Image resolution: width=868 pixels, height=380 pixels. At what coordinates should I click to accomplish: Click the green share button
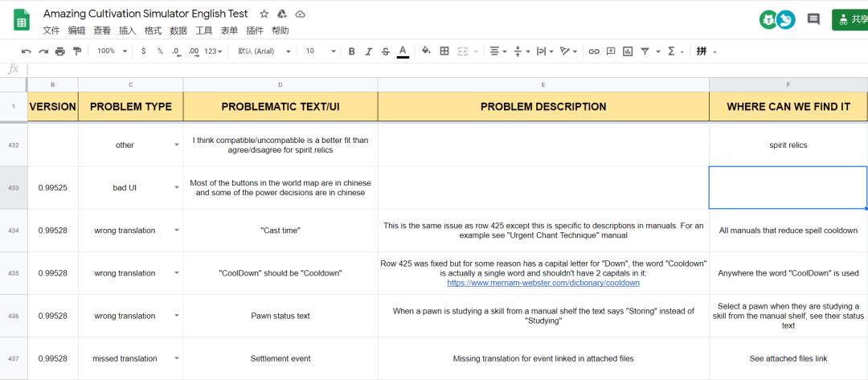850,19
